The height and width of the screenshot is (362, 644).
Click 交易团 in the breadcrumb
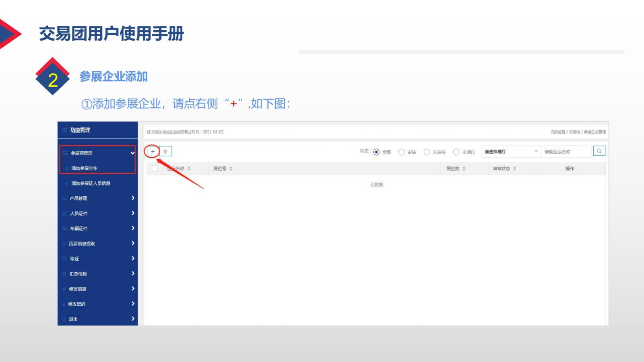[574, 132]
